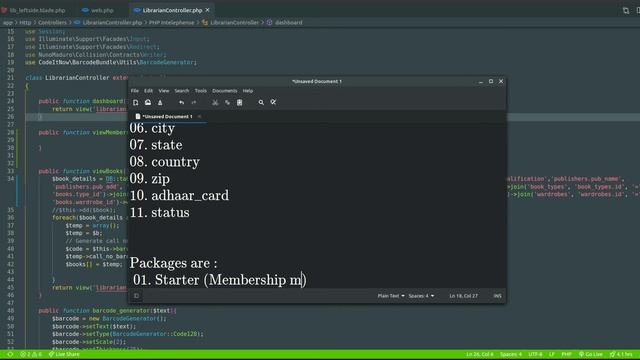This screenshot has width=640, height=360.
Task: Click the 'Packages are :' line
Action: (x=173, y=263)
